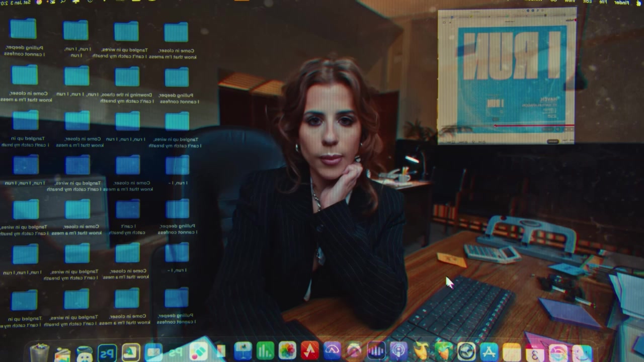Click the audio waveform app in the dock

pyautogui.click(x=376, y=351)
